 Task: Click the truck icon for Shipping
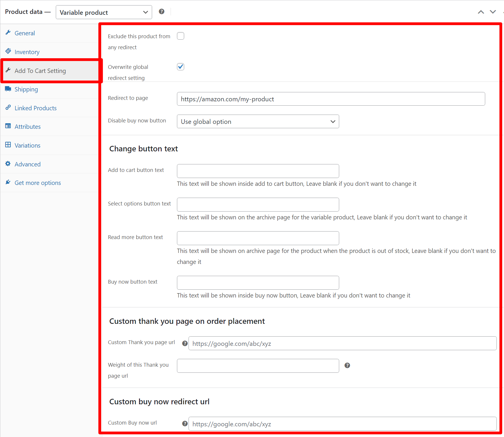pos(8,89)
